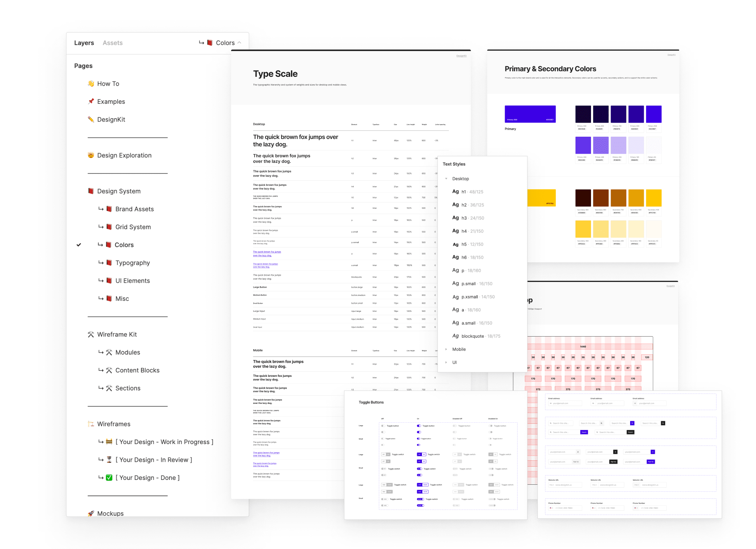Image resolution: width=756 pixels, height=549 pixels.
Task: Toggle the Desktop text styles expander
Action: click(x=447, y=178)
